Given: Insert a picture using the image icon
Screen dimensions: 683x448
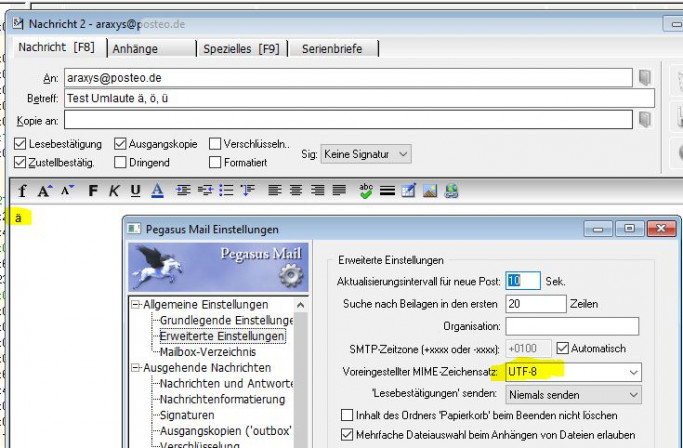Looking at the screenshot, I should (x=430, y=190).
